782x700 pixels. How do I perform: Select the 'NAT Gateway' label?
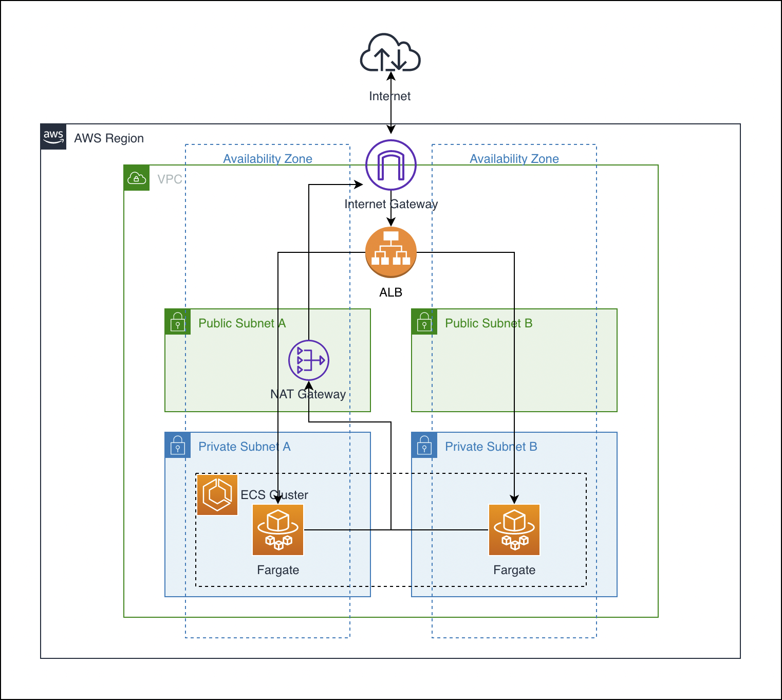308,394
